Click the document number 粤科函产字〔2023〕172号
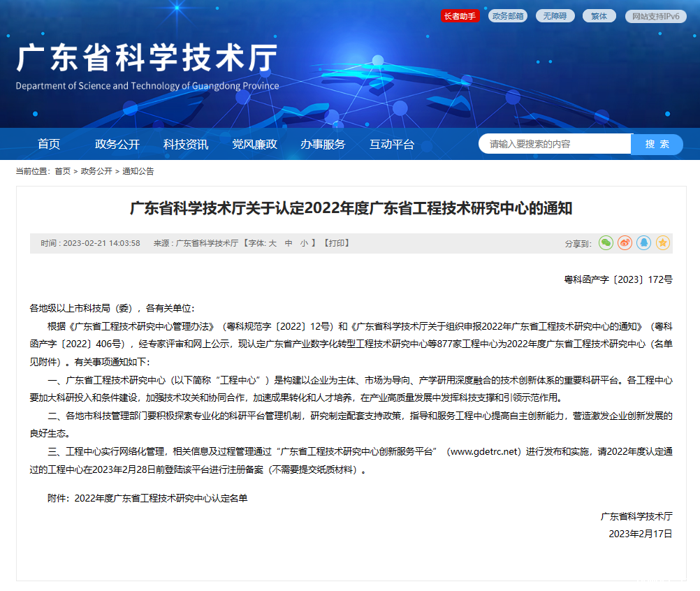 tap(618, 279)
